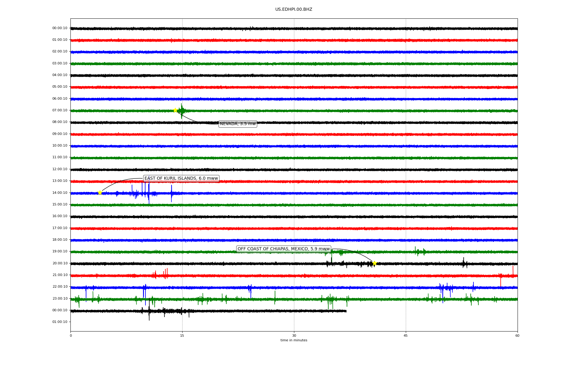Click the 16:00:10 time label
The height and width of the screenshot is (368, 588).
pos(60,216)
